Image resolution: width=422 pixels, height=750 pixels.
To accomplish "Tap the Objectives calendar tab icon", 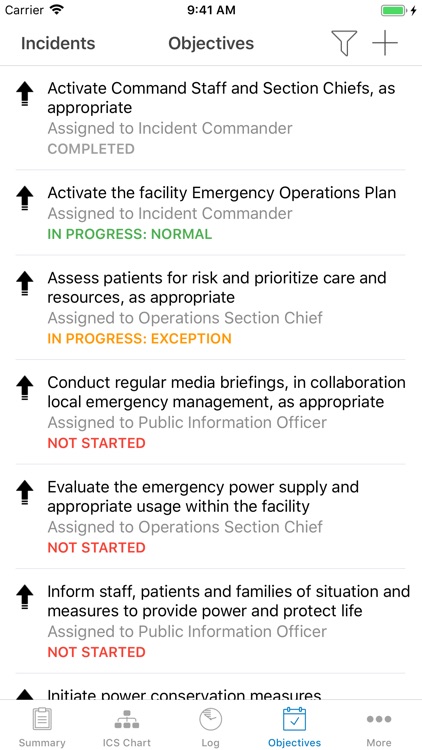I will (294, 719).
